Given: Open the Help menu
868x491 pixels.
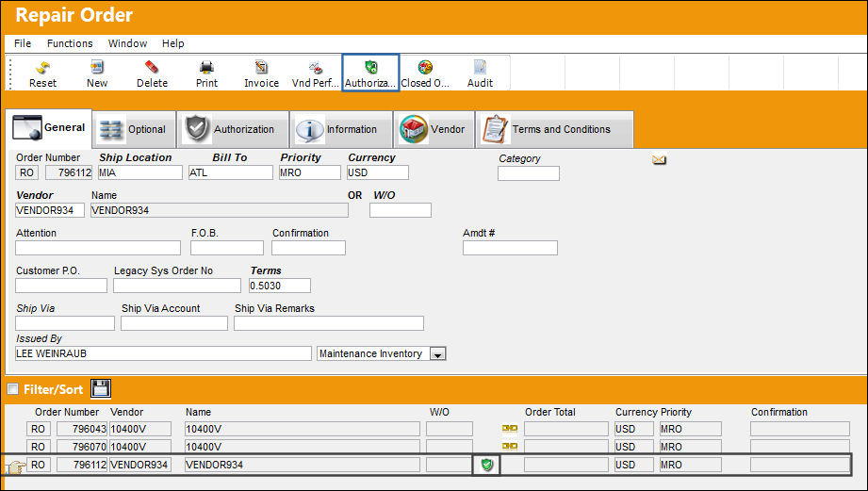Looking at the screenshot, I should pyautogui.click(x=172, y=43).
